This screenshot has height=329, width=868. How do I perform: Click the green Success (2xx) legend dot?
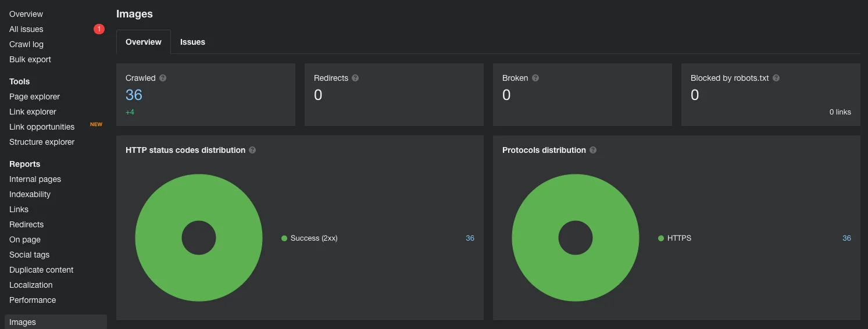click(x=284, y=238)
